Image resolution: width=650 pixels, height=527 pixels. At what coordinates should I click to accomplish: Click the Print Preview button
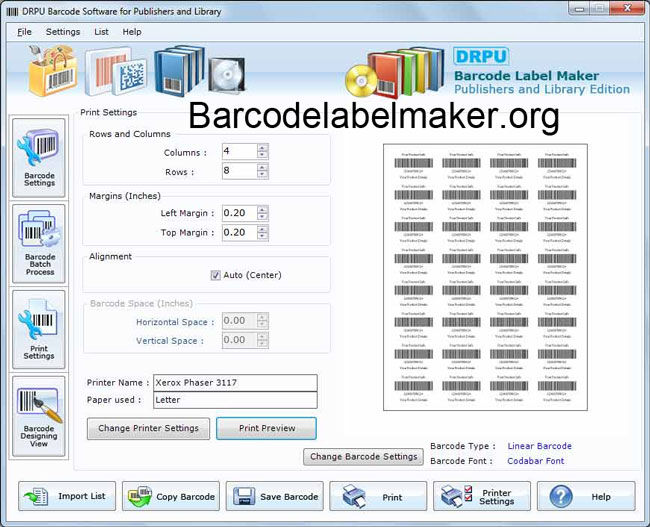267,428
